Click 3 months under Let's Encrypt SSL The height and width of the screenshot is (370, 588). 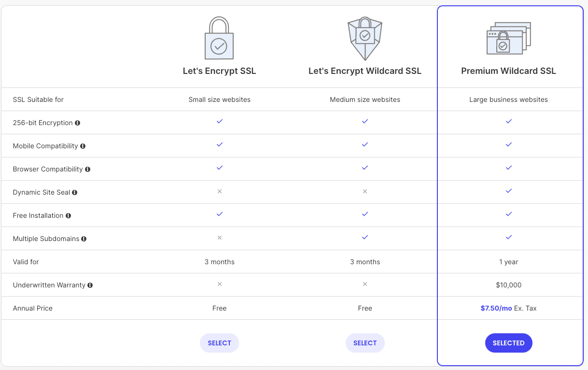(219, 262)
